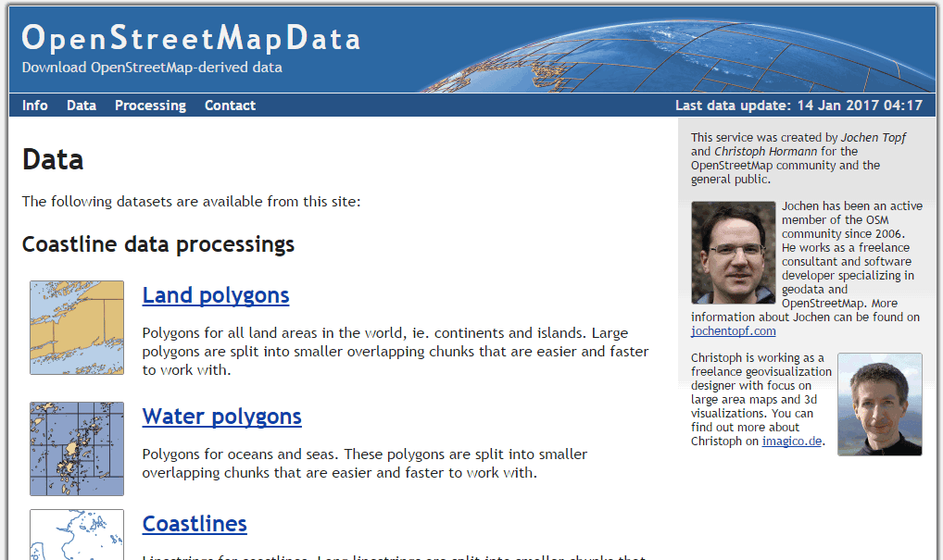Click the Land polygons map thumbnail

[x=77, y=328]
